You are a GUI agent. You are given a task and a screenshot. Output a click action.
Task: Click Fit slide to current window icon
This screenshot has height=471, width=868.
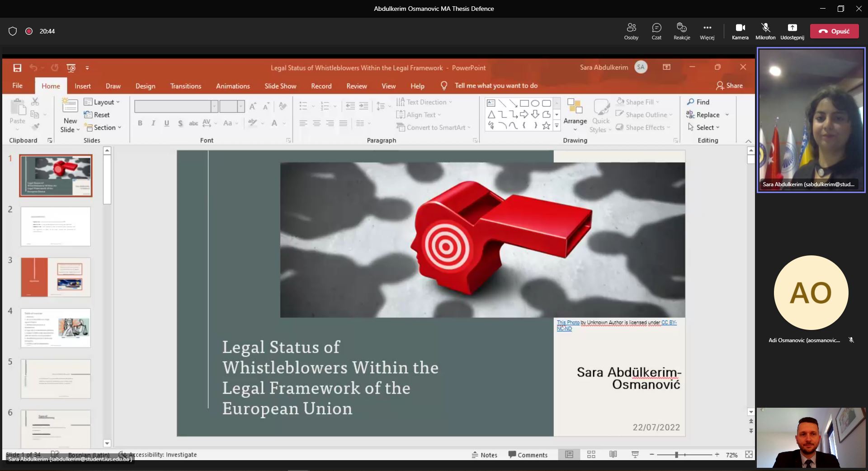(749, 455)
